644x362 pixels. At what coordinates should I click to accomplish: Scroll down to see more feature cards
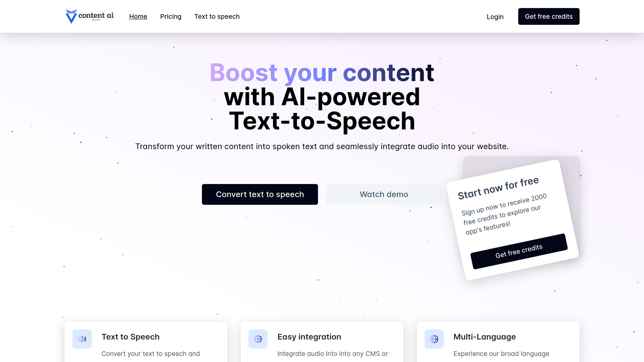[x=322, y=340]
